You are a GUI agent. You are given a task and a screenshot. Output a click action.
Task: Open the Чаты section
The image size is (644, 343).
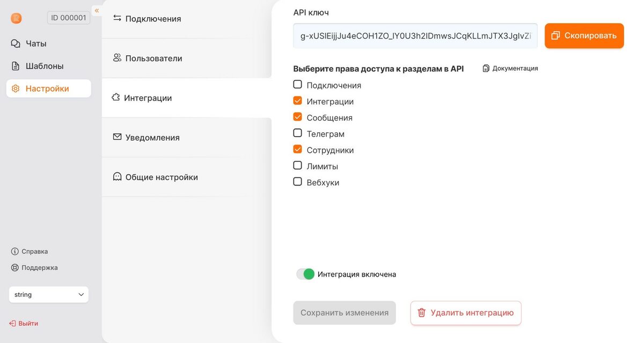(x=49, y=43)
